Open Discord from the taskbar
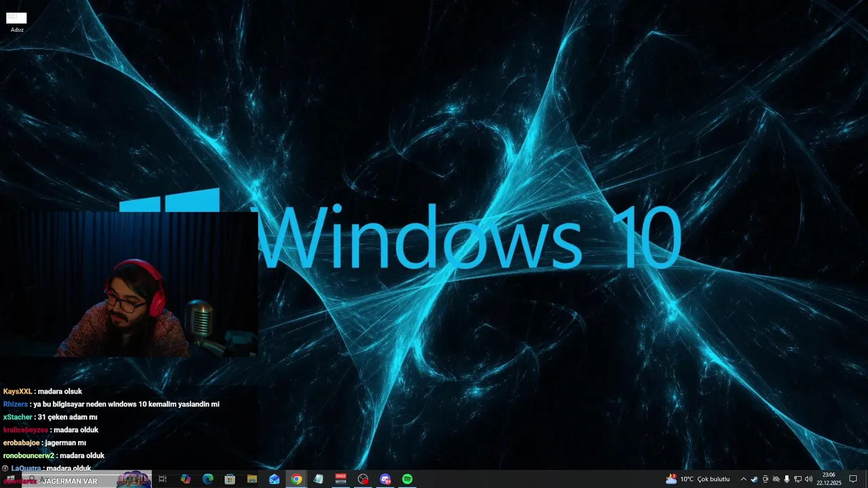Viewport: 868px width, 488px height. pyautogui.click(x=385, y=479)
